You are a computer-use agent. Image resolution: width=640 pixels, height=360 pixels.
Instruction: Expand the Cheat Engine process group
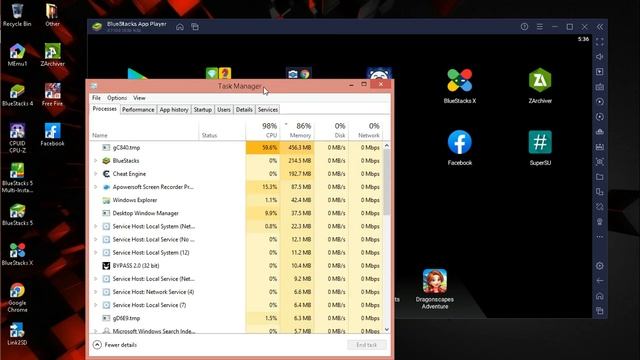(x=96, y=174)
